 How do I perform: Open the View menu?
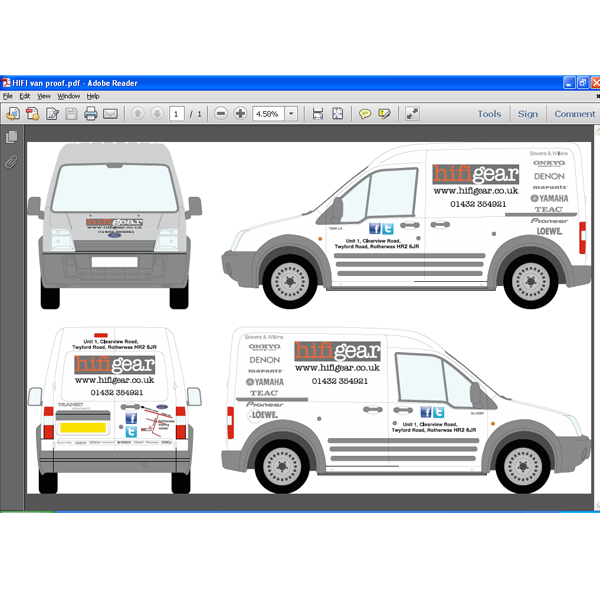click(44, 96)
